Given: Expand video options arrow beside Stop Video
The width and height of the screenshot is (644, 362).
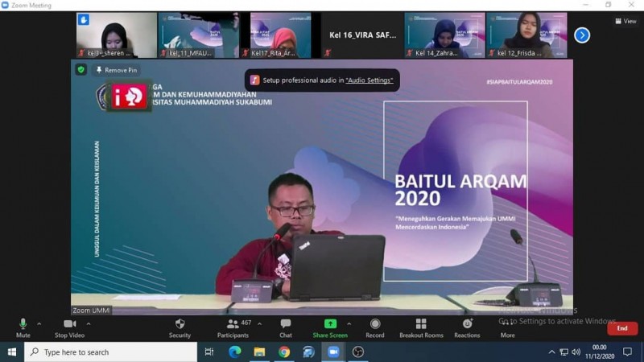Looking at the screenshot, I should [89, 324].
